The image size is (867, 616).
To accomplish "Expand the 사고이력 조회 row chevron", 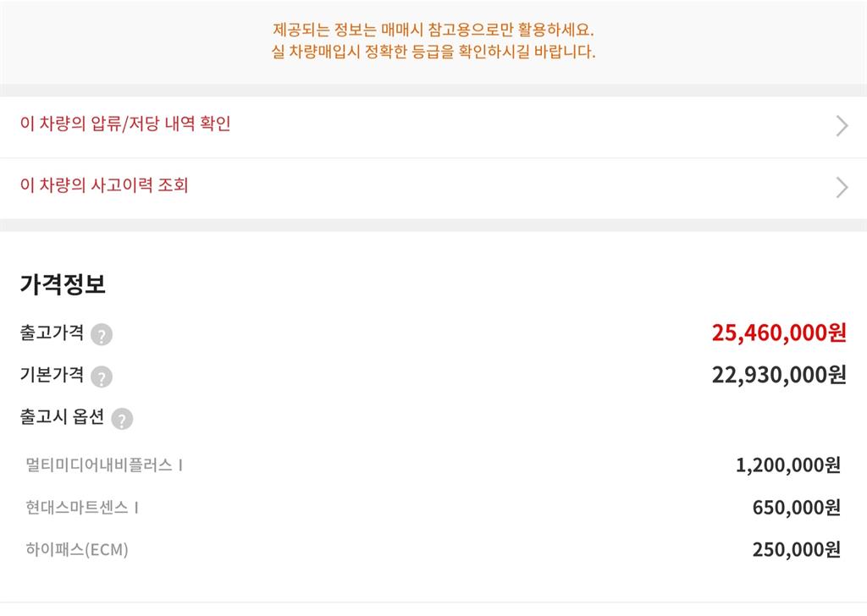I will (x=842, y=187).
